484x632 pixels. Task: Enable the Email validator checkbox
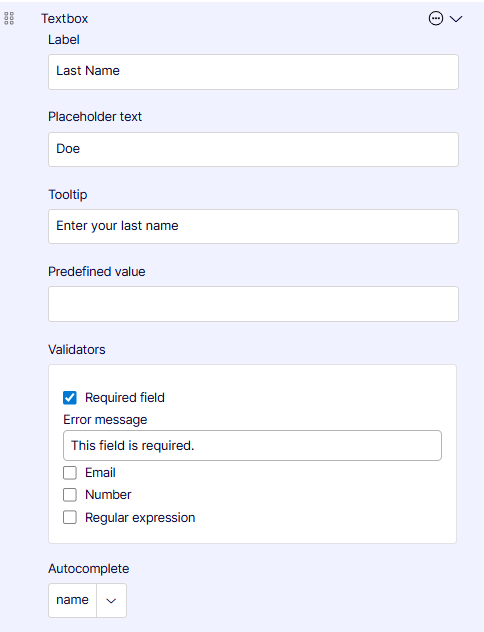click(x=70, y=473)
